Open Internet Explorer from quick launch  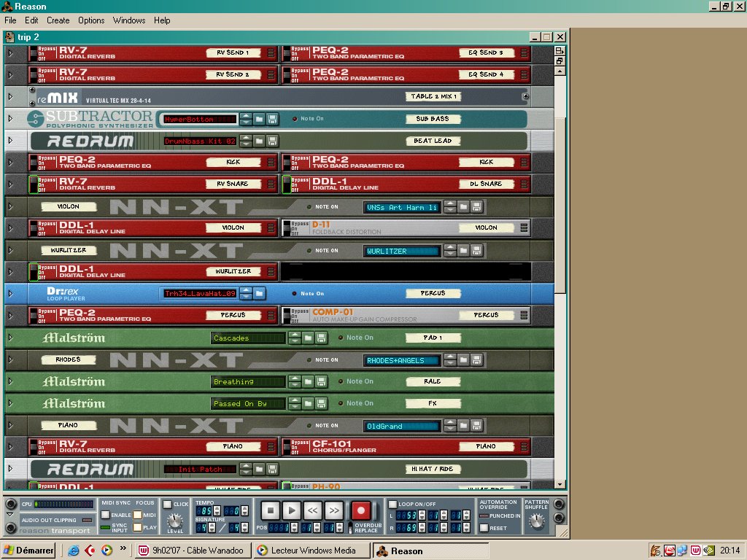click(74, 551)
